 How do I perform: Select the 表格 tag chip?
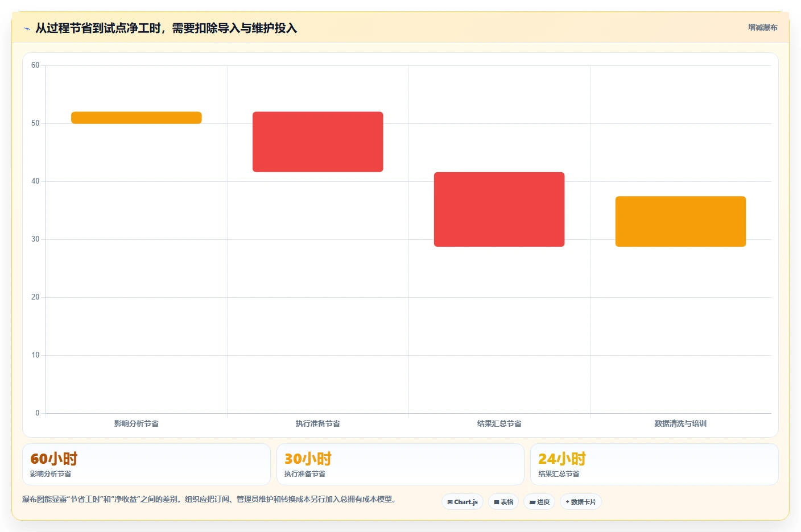(503, 502)
